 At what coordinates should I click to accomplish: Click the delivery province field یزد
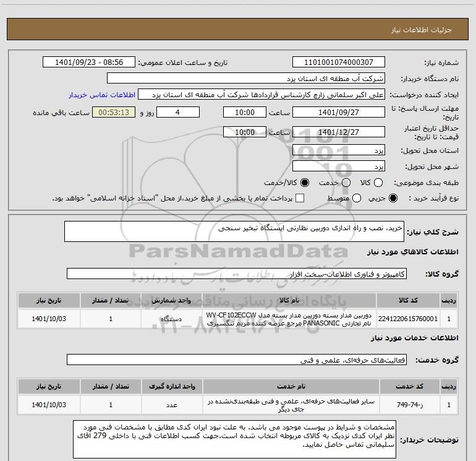point(339,150)
